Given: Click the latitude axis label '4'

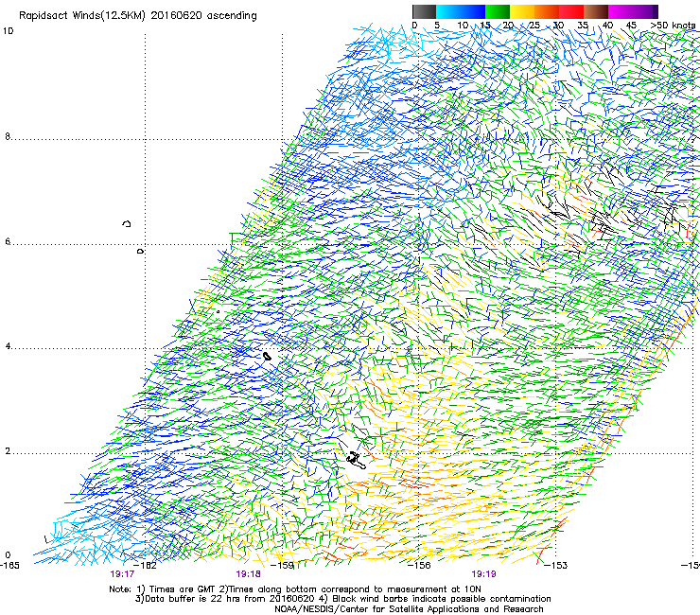Looking at the screenshot, I should point(8,346).
